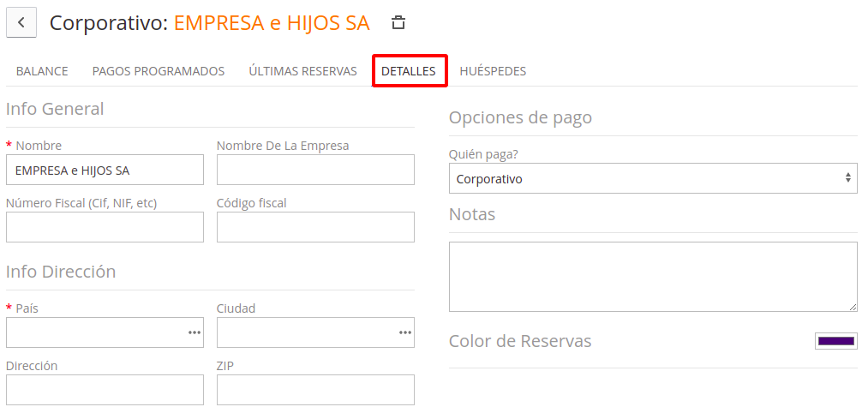Image resolution: width=868 pixels, height=413 pixels.
Task: Select the DETALLES tab
Action: click(409, 71)
